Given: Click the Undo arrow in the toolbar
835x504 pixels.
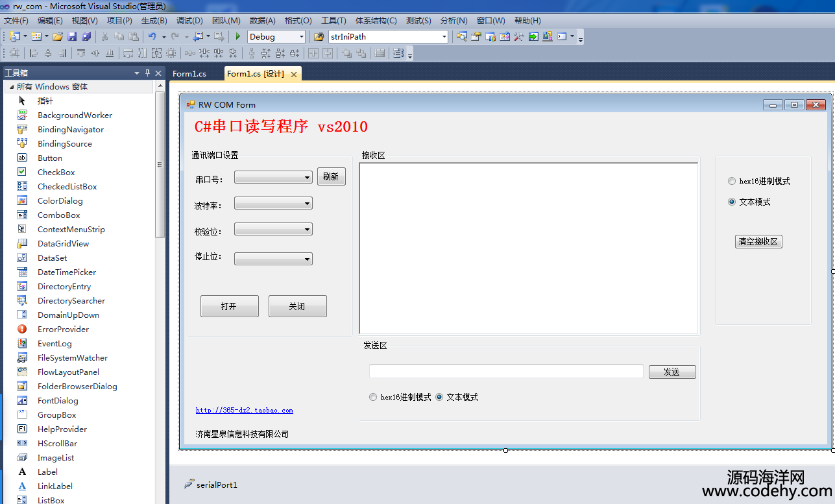Looking at the screenshot, I should pyautogui.click(x=152, y=37).
